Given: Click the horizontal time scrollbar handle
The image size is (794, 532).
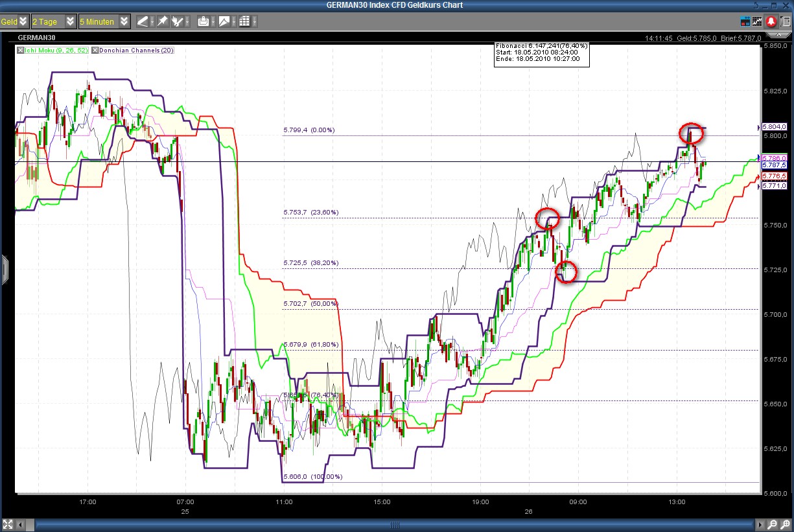Looking at the screenshot, I should (x=395, y=524).
